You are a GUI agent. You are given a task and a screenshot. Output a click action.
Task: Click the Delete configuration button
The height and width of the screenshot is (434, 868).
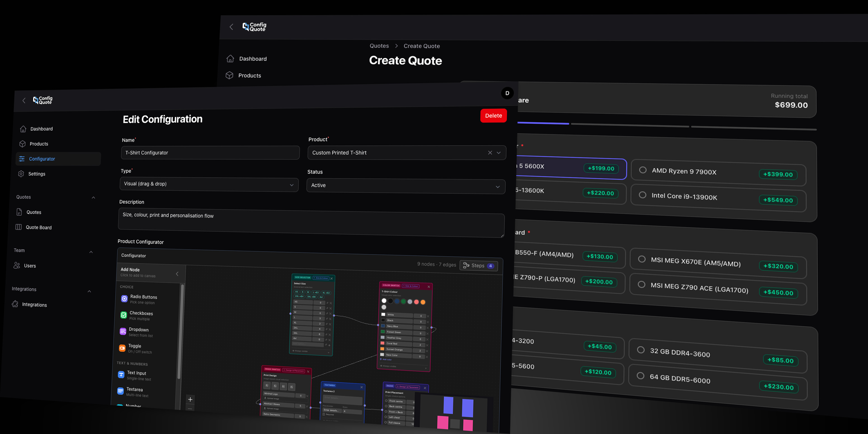493,115
